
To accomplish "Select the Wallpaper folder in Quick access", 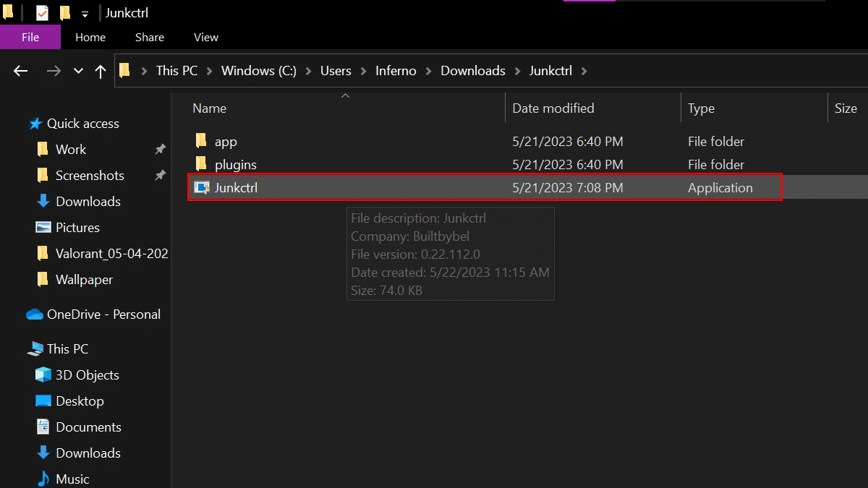I will click(x=84, y=280).
